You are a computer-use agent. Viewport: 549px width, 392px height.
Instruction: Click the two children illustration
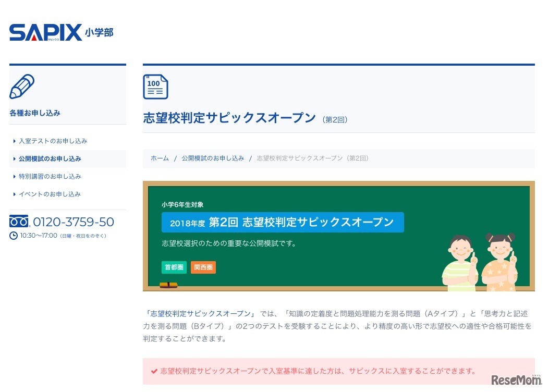pos(480,262)
